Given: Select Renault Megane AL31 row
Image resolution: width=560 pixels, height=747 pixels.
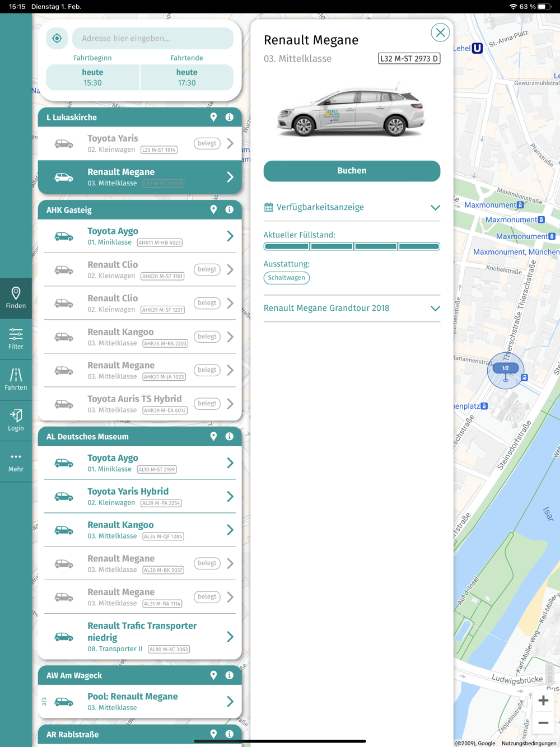Looking at the screenshot, I should (139, 597).
